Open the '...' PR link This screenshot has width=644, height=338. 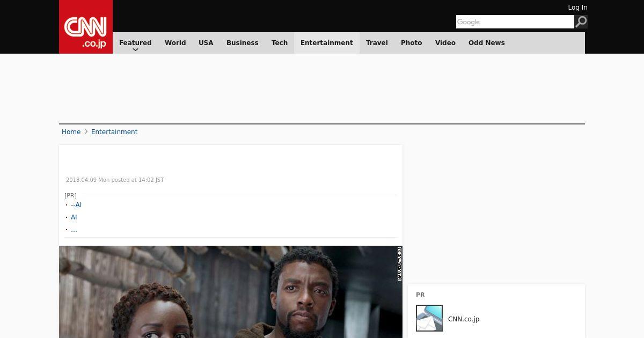(x=74, y=230)
